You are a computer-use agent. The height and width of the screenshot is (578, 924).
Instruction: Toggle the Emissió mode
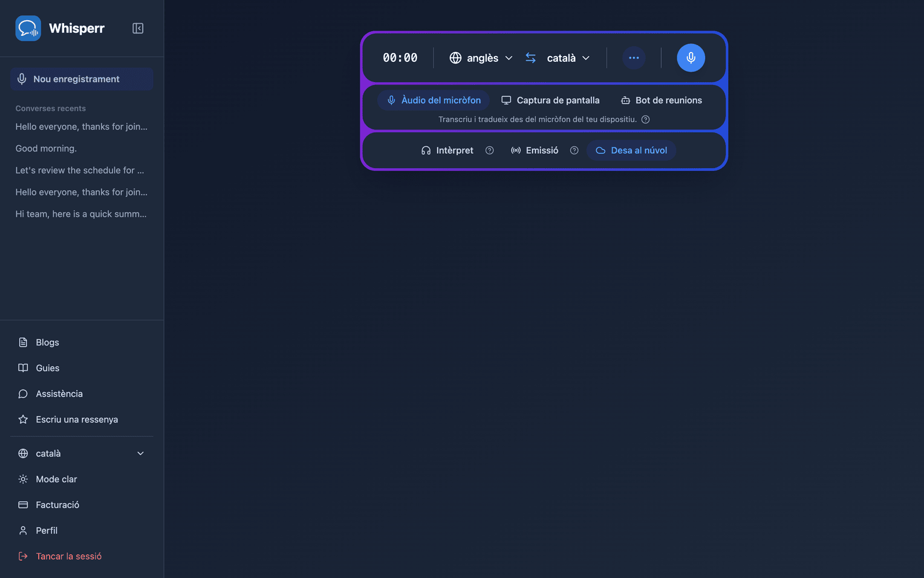(535, 150)
